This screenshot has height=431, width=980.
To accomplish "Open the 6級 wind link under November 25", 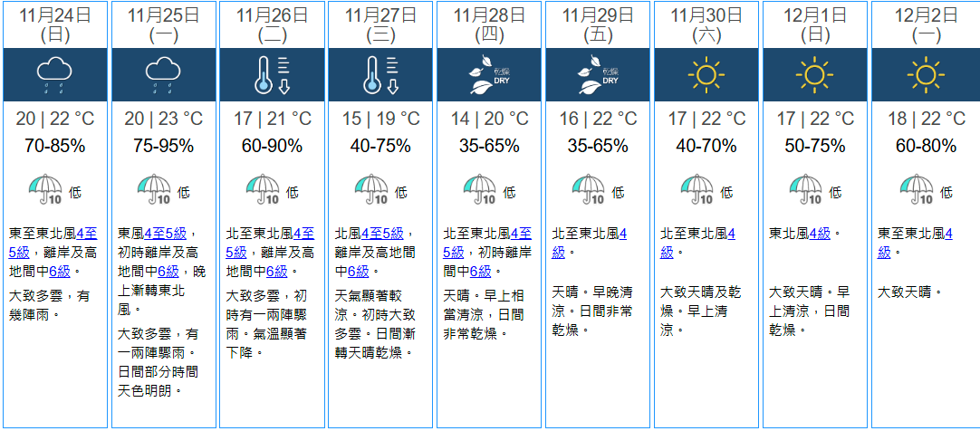I will pyautogui.click(x=168, y=271).
